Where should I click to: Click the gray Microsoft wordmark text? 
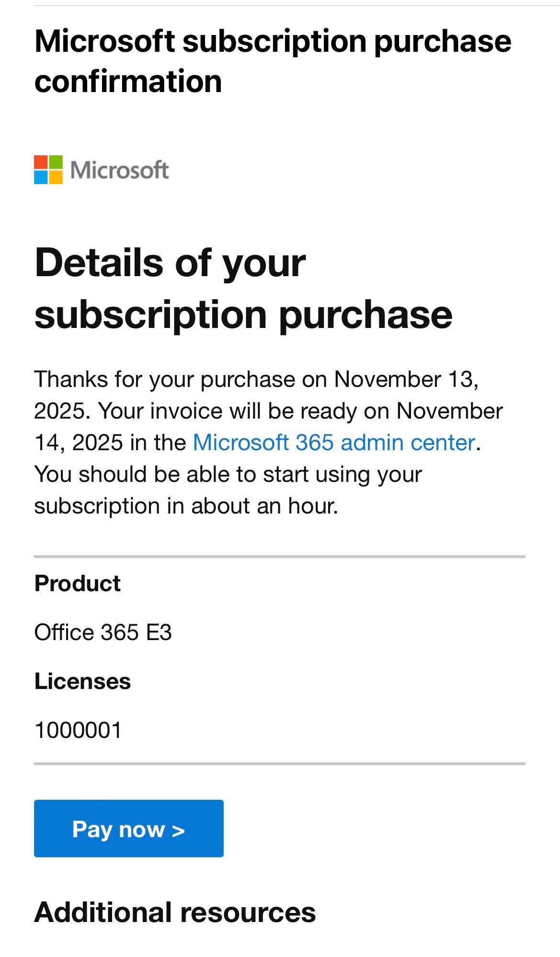pos(119,170)
